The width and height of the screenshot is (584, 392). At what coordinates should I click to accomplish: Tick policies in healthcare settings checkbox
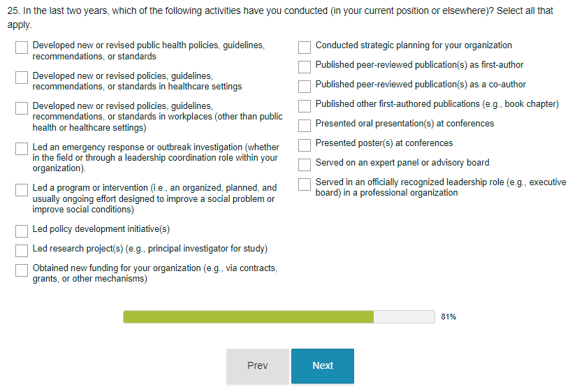(22, 78)
